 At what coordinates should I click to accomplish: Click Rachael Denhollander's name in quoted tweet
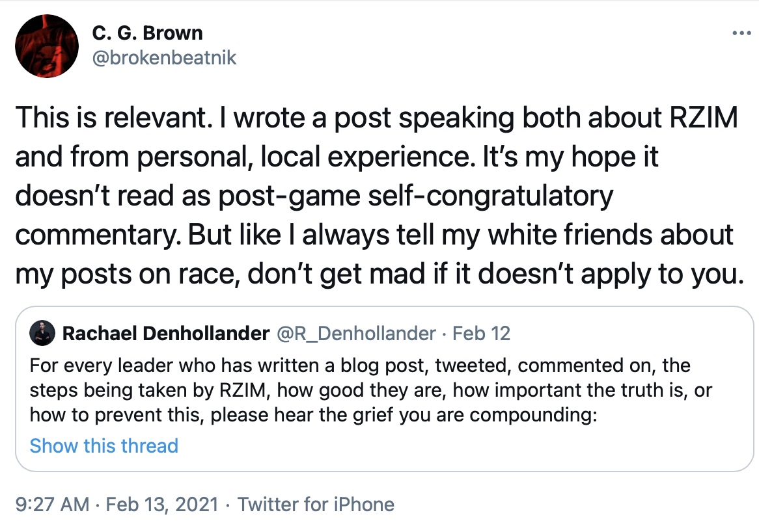(x=165, y=334)
